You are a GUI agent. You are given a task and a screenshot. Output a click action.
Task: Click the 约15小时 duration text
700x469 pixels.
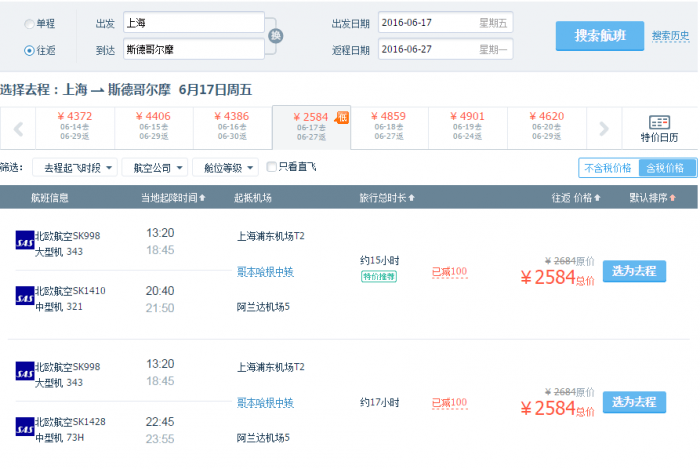tap(379, 260)
